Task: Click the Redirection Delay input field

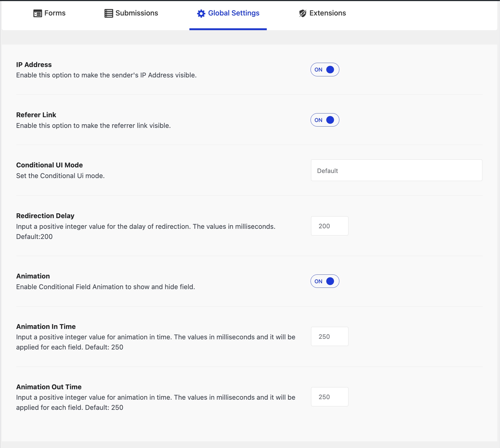Action: point(330,226)
